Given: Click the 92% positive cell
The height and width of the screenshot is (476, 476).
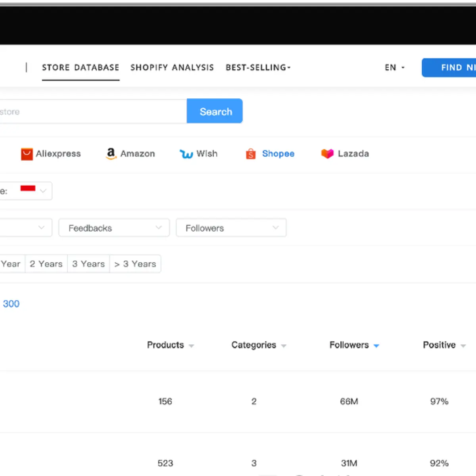Looking at the screenshot, I should (x=439, y=463).
